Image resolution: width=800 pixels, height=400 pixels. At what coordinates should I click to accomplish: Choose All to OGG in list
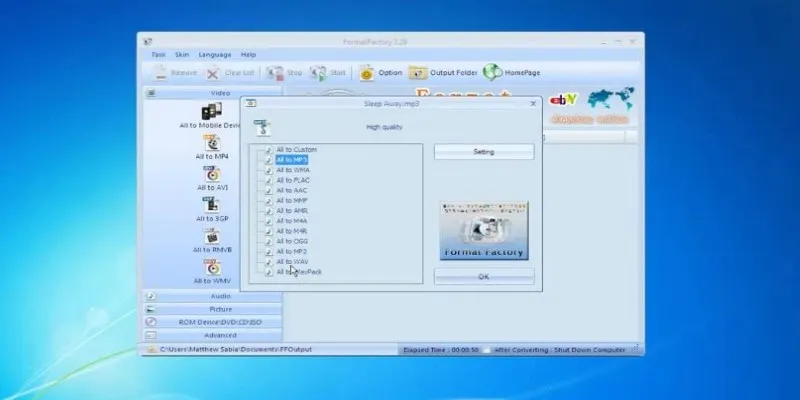click(292, 241)
